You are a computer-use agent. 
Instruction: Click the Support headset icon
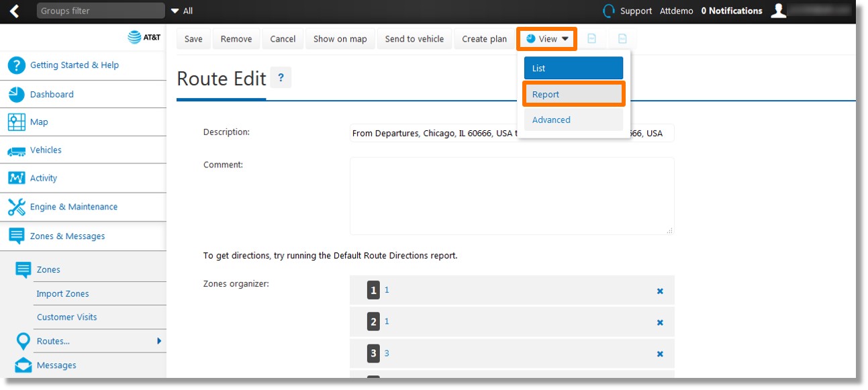609,11
